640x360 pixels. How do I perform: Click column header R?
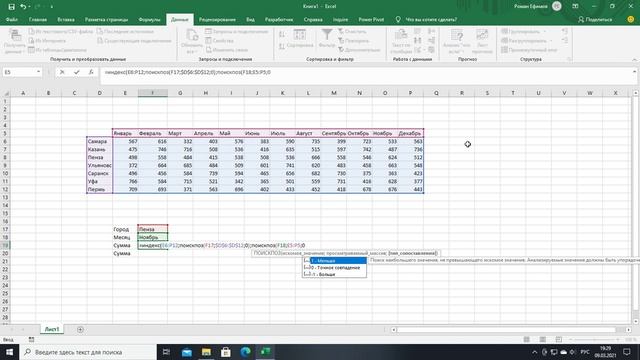pyautogui.click(x=462, y=93)
